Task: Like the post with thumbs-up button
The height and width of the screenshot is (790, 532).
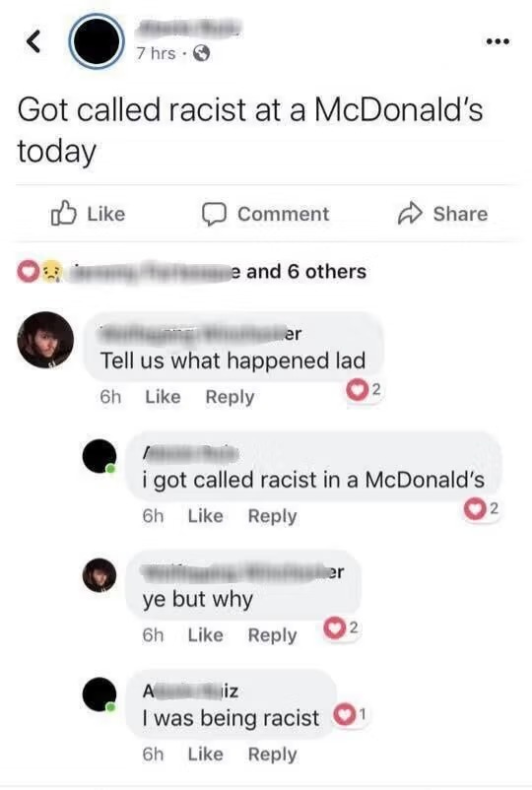Action: pyautogui.click(x=88, y=214)
